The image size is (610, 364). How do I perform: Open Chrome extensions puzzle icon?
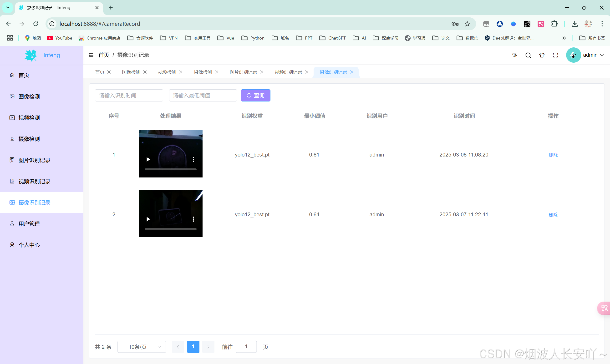[554, 24]
